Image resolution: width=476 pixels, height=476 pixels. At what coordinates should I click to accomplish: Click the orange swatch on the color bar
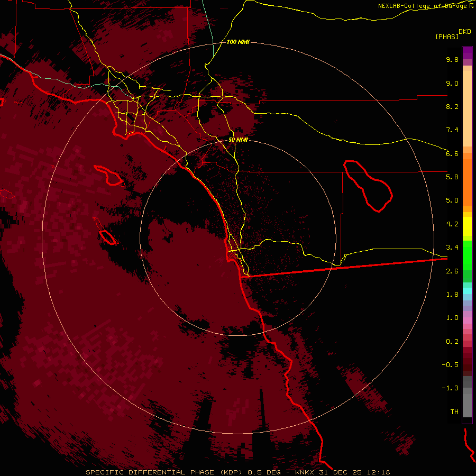click(467, 182)
